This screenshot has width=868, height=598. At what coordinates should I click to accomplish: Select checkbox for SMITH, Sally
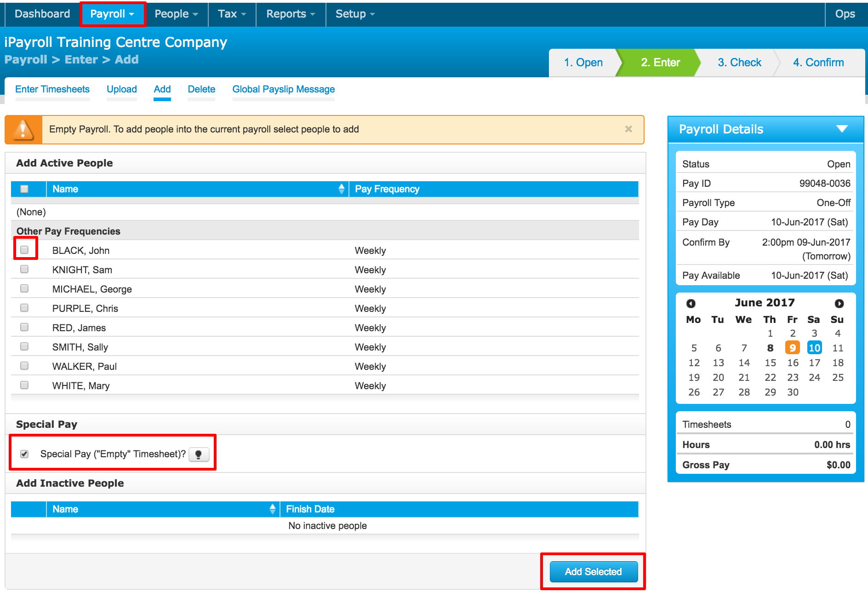(24, 346)
